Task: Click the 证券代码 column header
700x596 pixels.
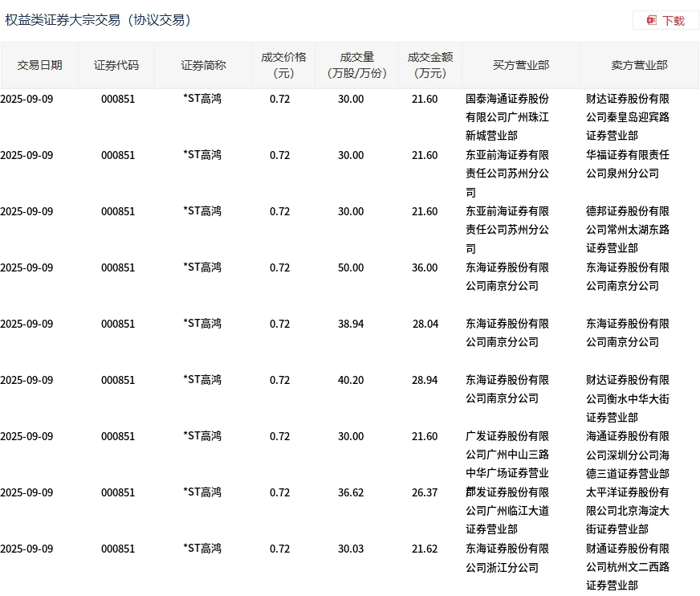Action: pos(116,65)
